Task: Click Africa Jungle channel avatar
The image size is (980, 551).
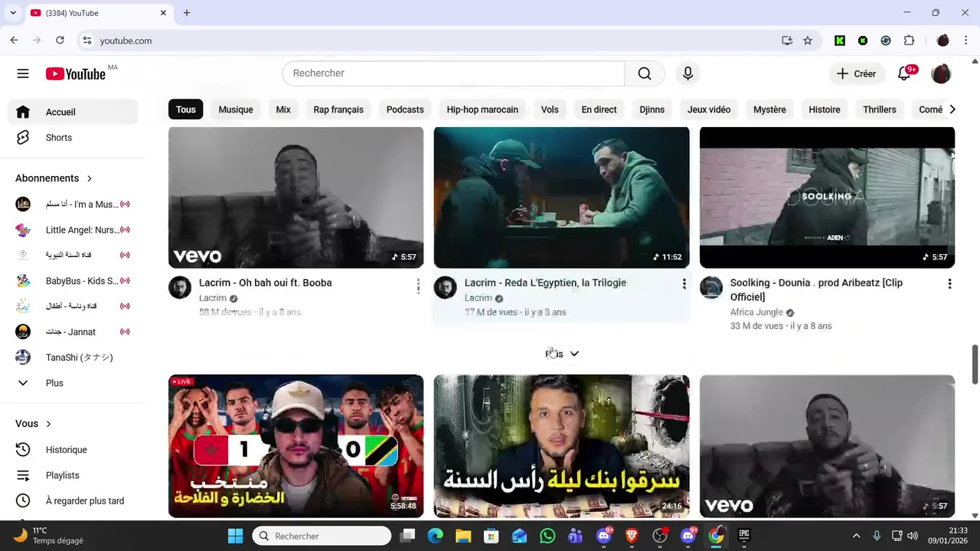Action: [x=711, y=288]
